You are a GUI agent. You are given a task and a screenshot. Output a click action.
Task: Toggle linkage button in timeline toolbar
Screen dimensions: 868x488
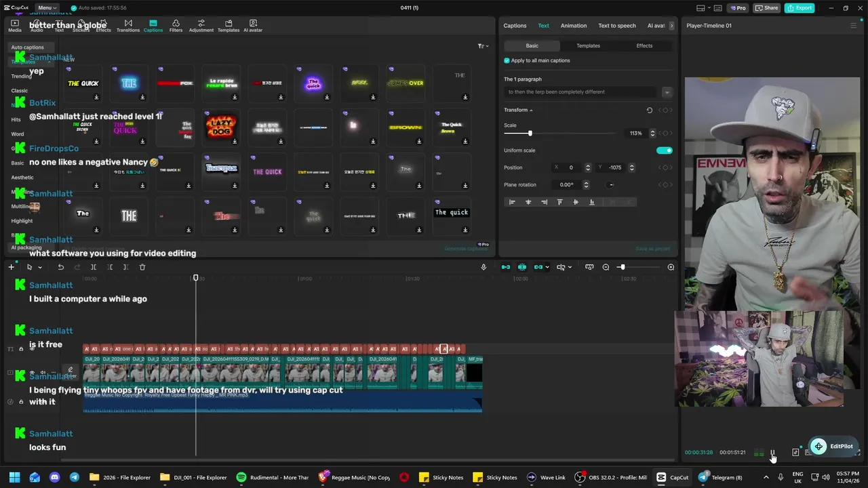[538, 267]
